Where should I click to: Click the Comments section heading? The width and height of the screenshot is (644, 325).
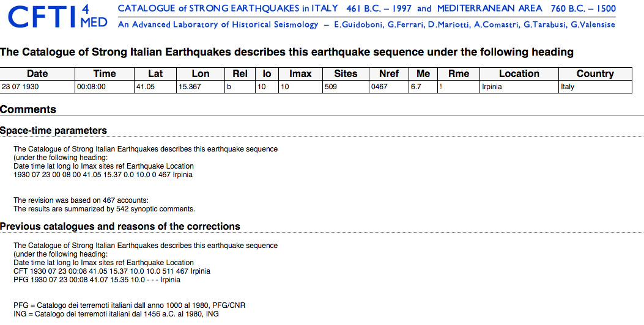click(28, 109)
